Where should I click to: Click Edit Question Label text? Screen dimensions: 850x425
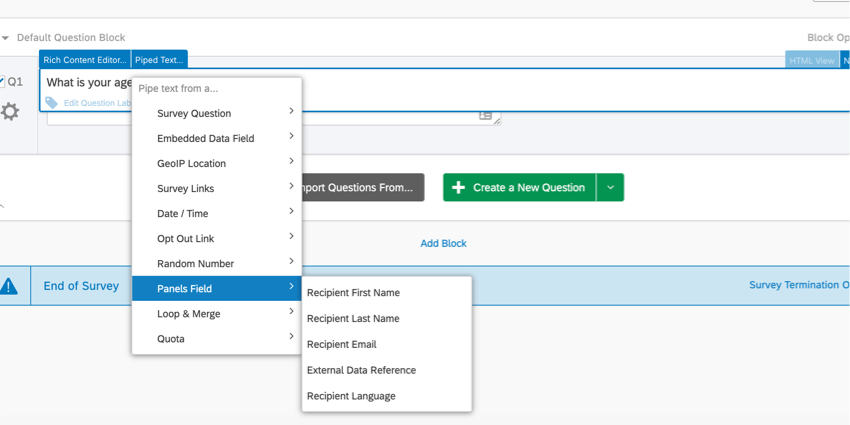[98, 103]
